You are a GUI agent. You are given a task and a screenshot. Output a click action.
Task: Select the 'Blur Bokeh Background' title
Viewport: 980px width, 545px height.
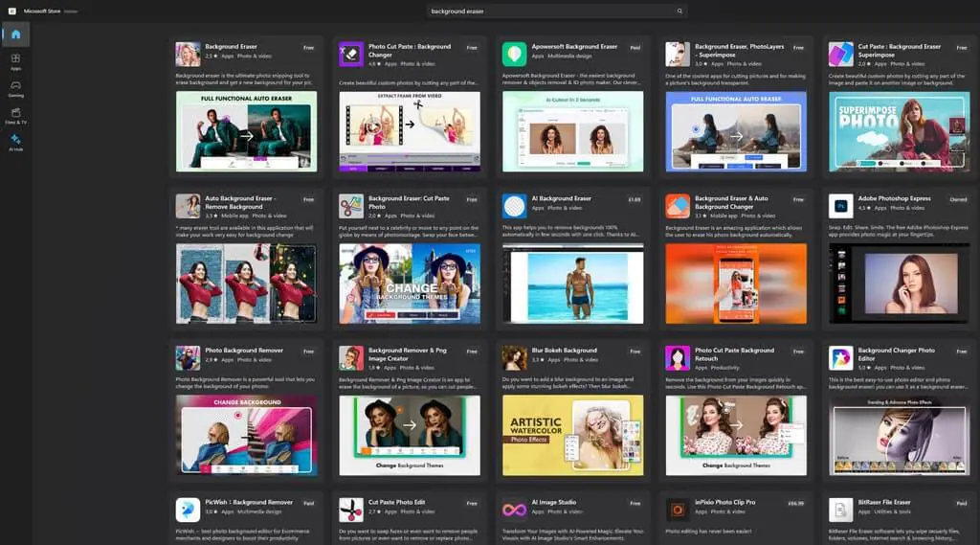565,351
